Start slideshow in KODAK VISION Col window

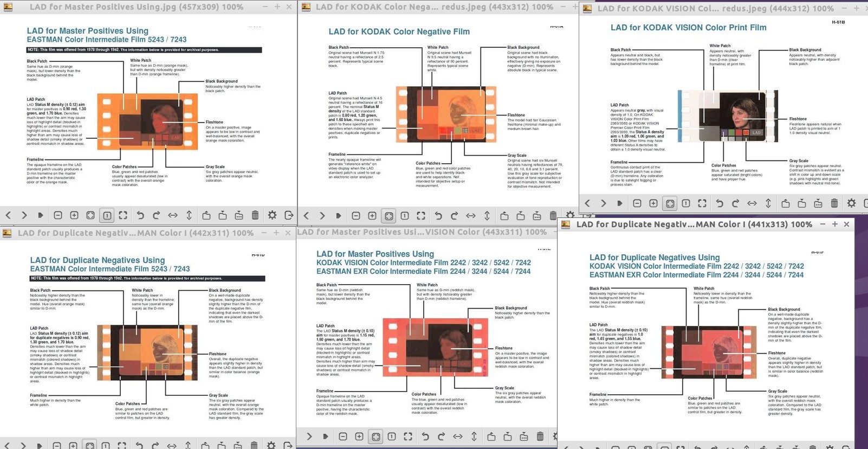click(x=620, y=203)
